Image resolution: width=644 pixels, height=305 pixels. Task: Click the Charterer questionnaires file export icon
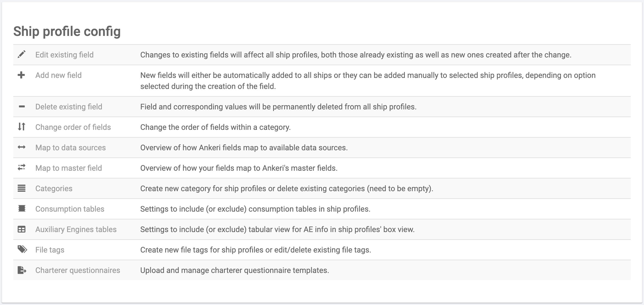[22, 270]
